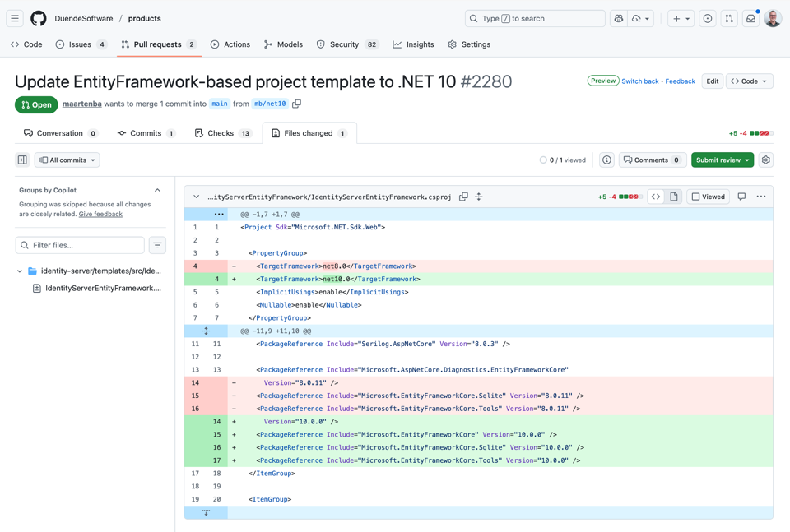
Task: Open the DuendeSoftware organization link
Action: (x=84, y=19)
